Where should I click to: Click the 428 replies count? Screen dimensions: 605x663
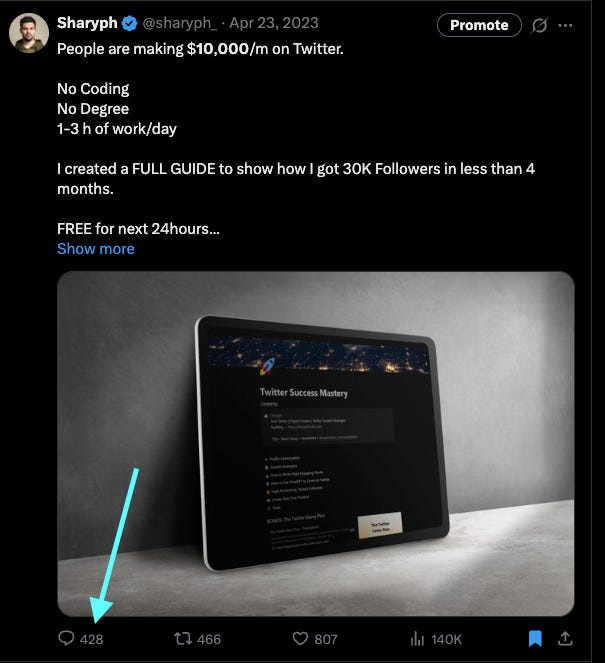pos(91,639)
